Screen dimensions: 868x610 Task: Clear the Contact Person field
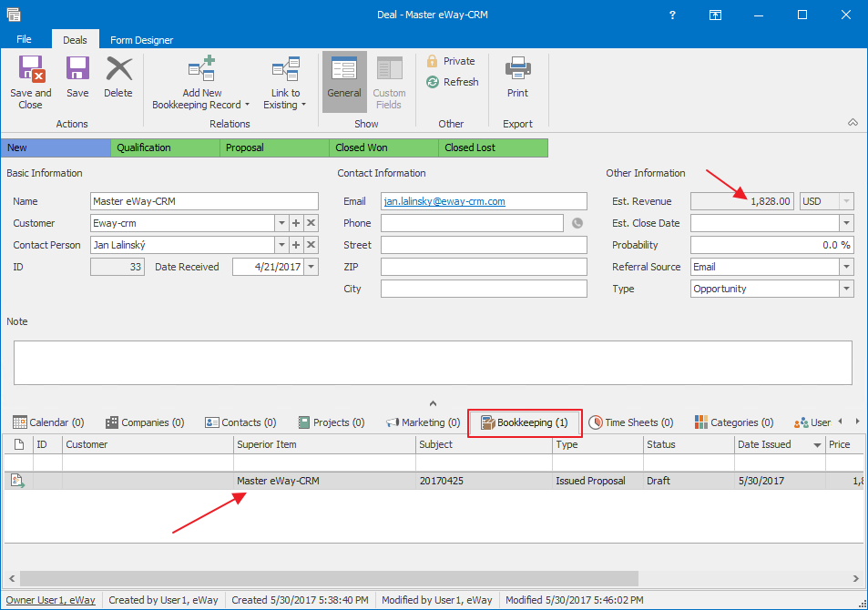coord(311,245)
